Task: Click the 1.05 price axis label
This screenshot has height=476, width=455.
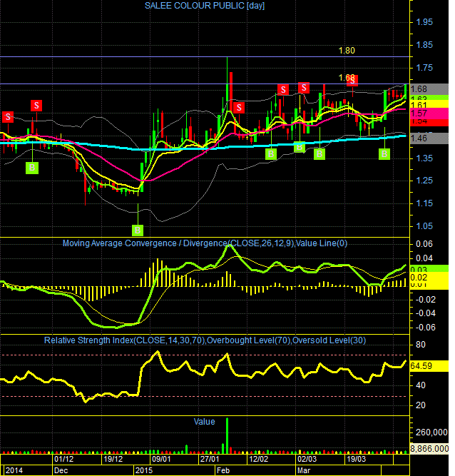Action: 424,226
